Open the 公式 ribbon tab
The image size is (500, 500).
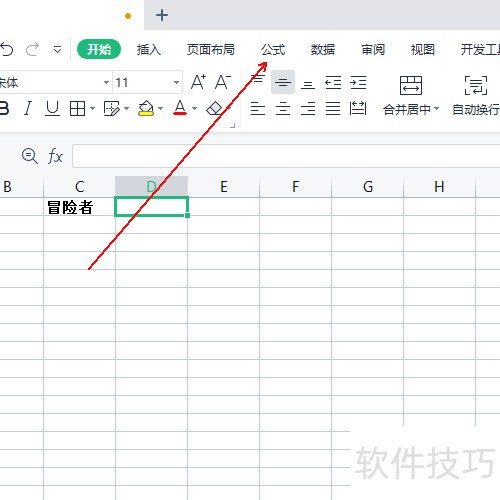pos(273,50)
